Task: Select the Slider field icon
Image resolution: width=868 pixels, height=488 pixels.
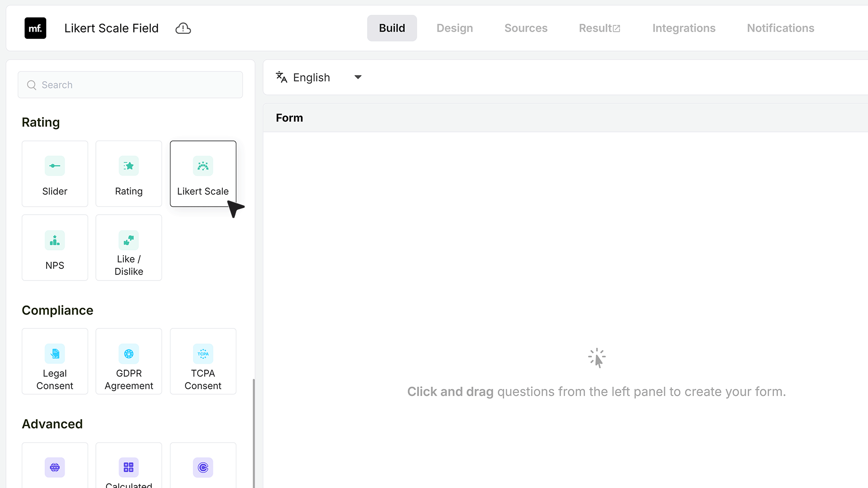Action: pyautogui.click(x=55, y=166)
